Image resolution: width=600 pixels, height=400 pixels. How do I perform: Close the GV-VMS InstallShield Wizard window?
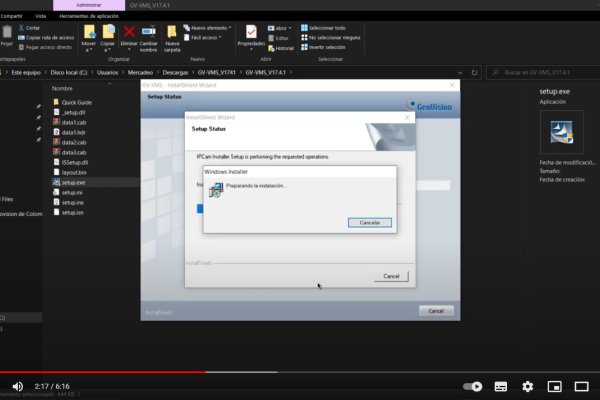click(x=452, y=85)
